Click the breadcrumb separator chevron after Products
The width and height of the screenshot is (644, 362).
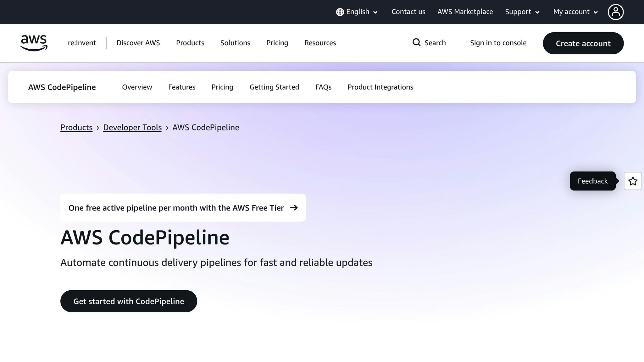pyautogui.click(x=98, y=128)
